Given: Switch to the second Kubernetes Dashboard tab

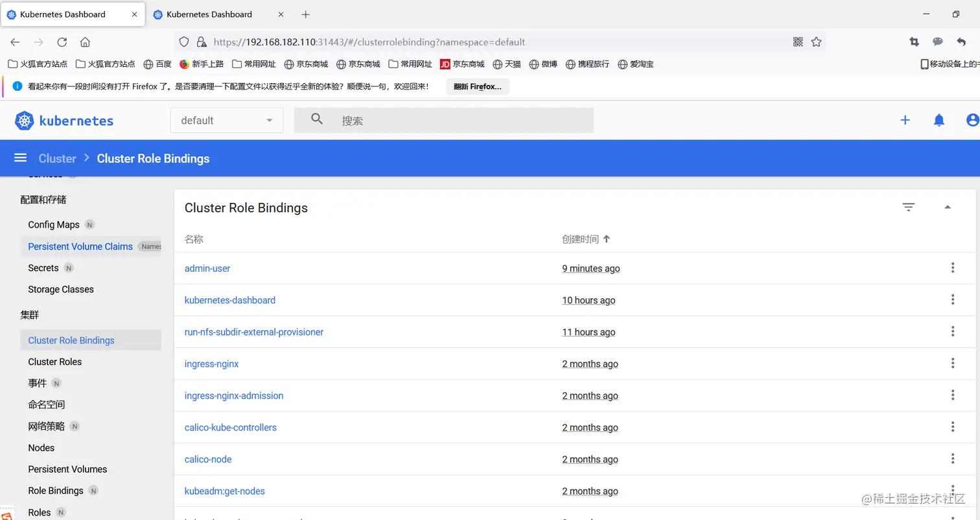Looking at the screenshot, I should point(220,14).
